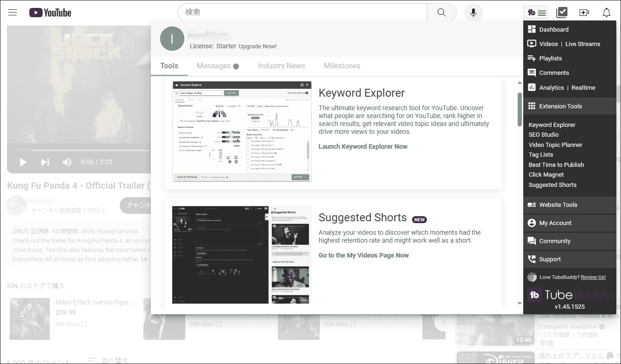Screen dimensions: 621x364
Task: Start voice search with microphone icon
Action: click(x=473, y=13)
